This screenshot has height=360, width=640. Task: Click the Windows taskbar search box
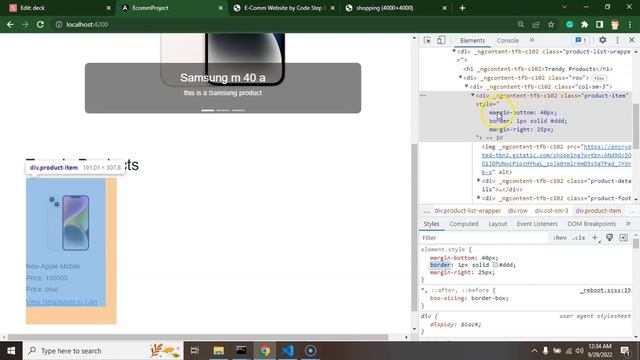click(103, 351)
